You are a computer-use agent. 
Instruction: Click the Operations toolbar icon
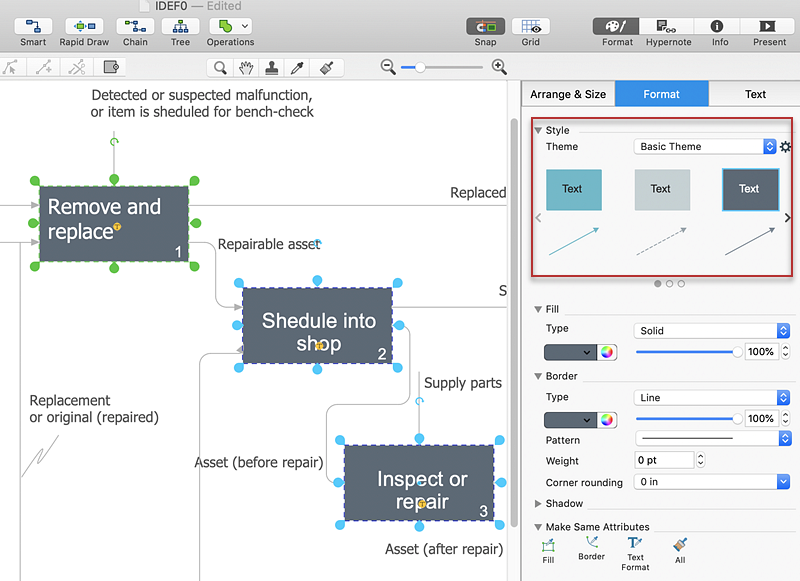point(225,26)
